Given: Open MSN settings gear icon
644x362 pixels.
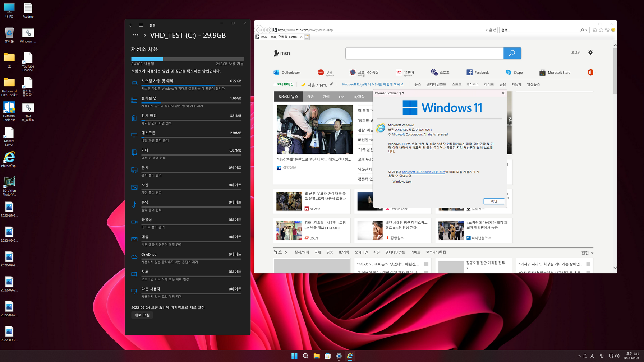Looking at the screenshot, I should point(590,52).
